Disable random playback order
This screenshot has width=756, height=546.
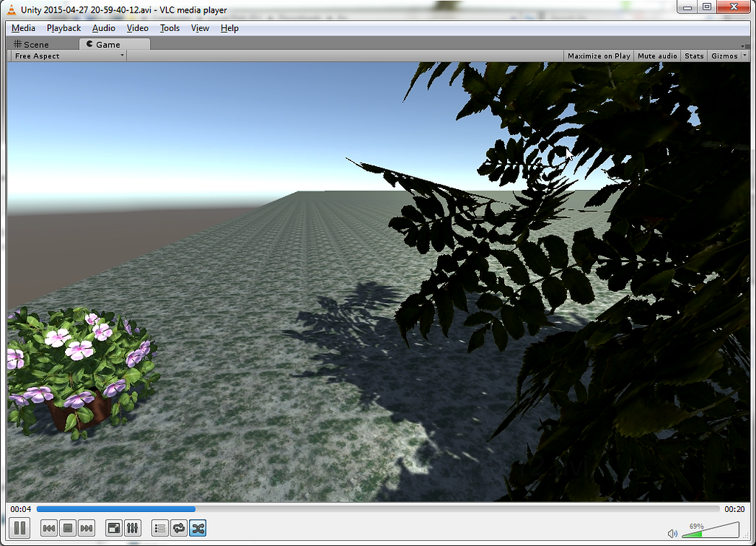(x=197, y=528)
